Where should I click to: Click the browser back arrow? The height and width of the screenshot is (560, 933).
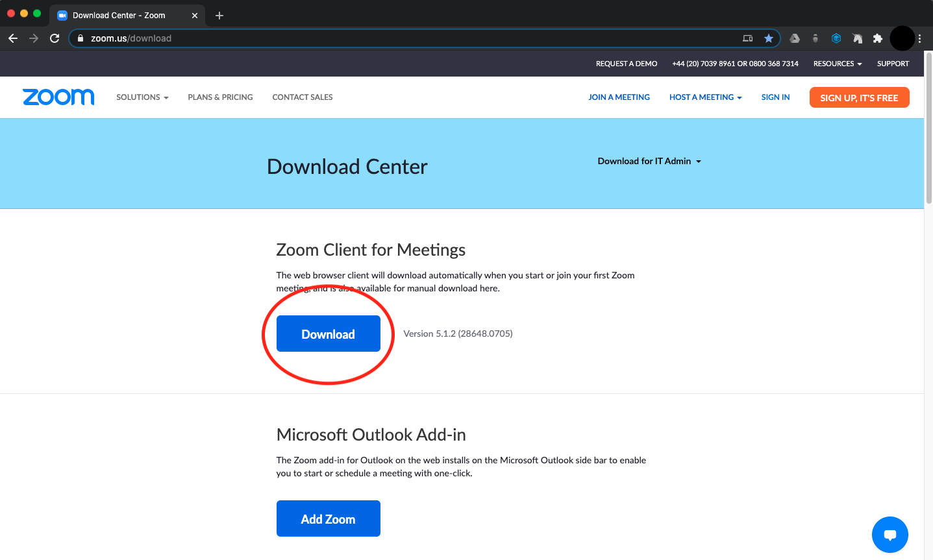pyautogui.click(x=13, y=38)
